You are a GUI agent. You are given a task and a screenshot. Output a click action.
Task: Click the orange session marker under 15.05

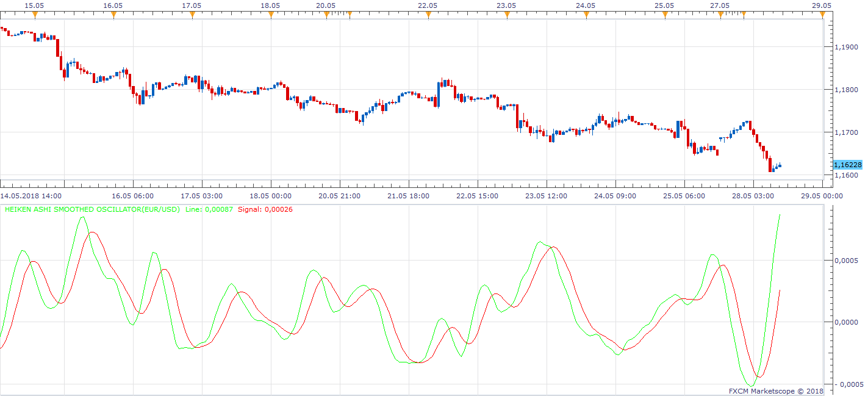35,15
